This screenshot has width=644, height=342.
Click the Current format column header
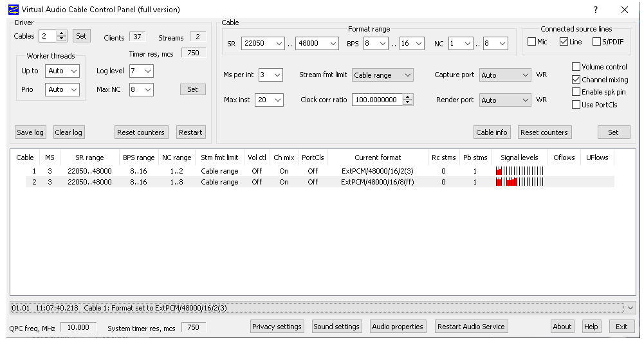pyautogui.click(x=378, y=157)
